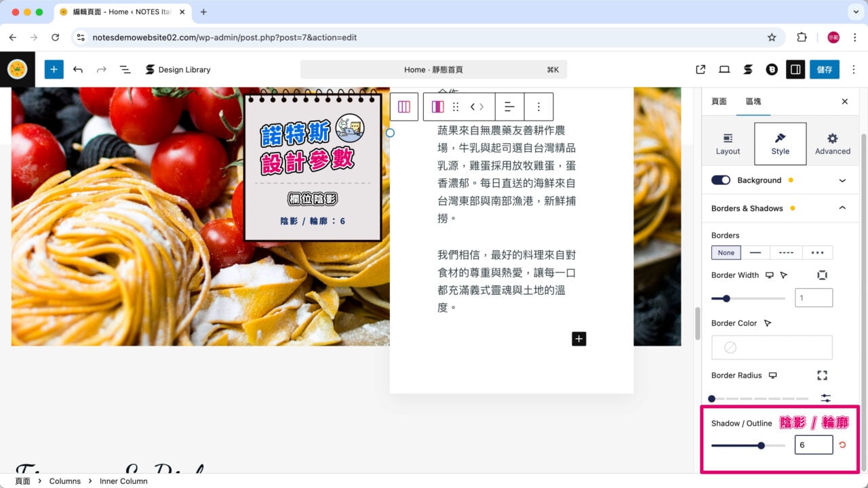Open the document List View

click(x=125, y=69)
